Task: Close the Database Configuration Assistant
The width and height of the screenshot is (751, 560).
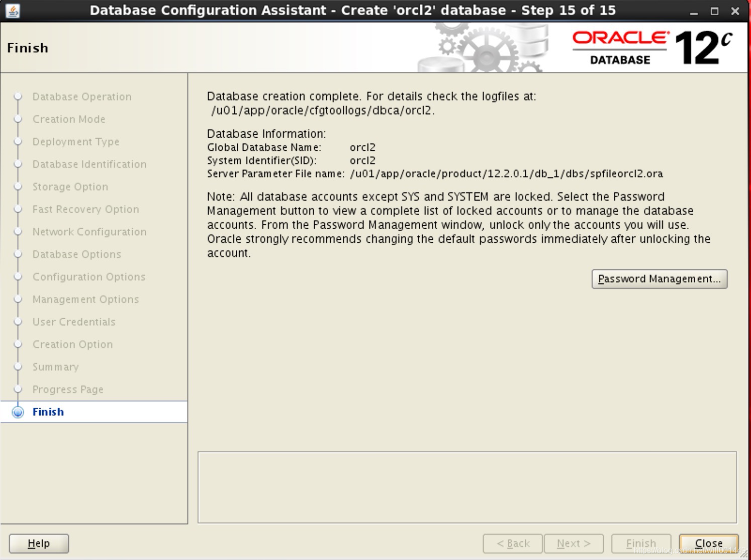Action: [708, 543]
